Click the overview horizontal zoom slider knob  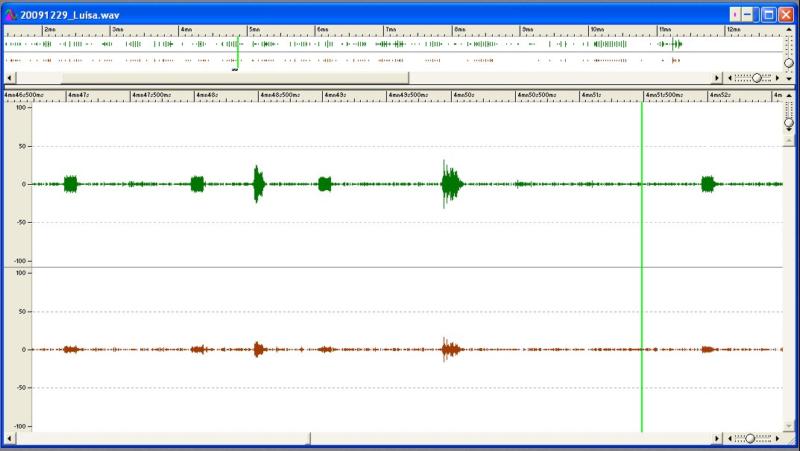(x=757, y=78)
